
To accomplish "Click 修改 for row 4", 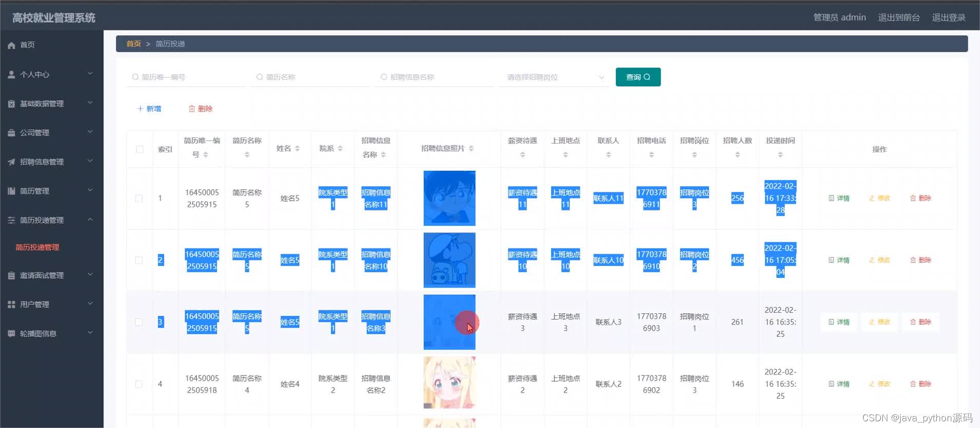I will point(879,384).
